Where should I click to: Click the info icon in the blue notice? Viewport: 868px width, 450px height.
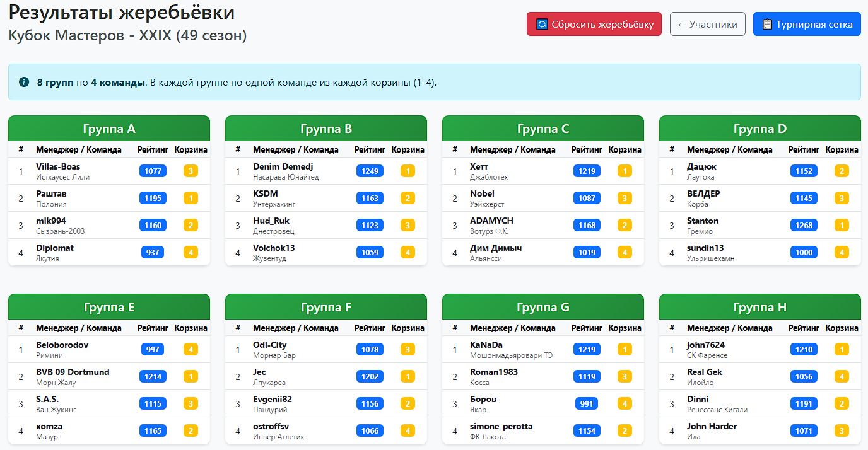point(24,82)
